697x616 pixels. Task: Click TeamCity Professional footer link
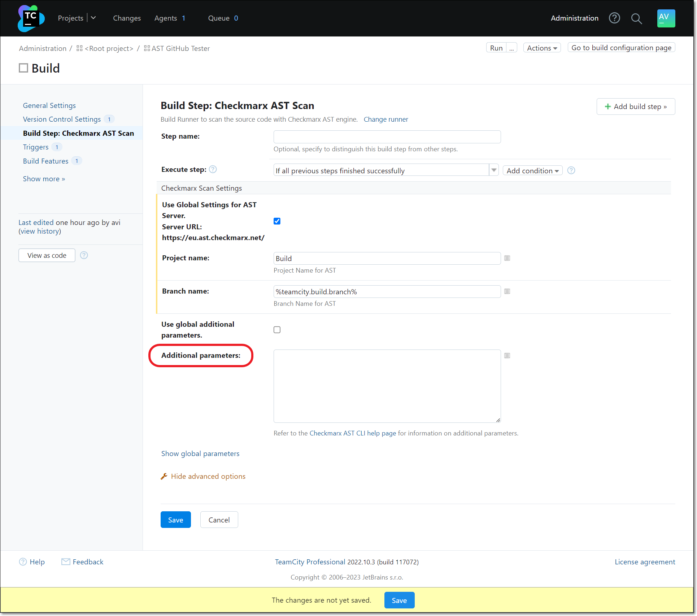310,562
